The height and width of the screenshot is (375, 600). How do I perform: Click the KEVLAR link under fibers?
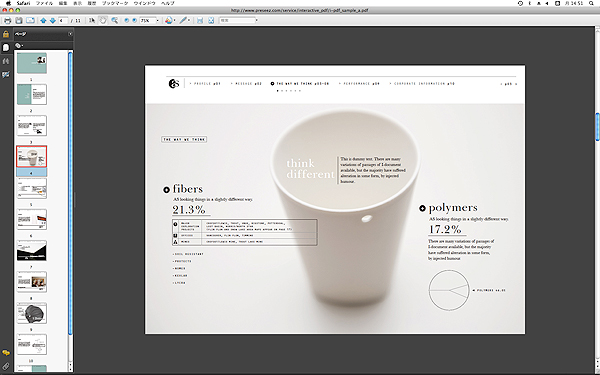pos(180,276)
